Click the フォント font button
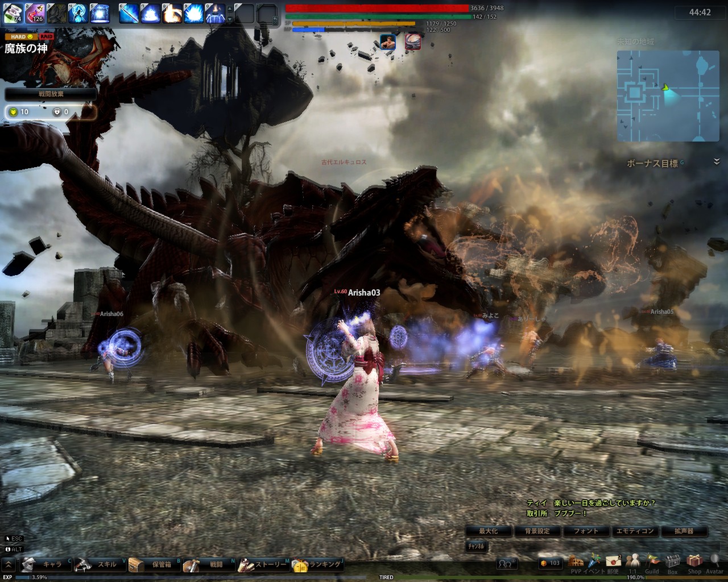The height and width of the screenshot is (582, 728). pyautogui.click(x=586, y=531)
